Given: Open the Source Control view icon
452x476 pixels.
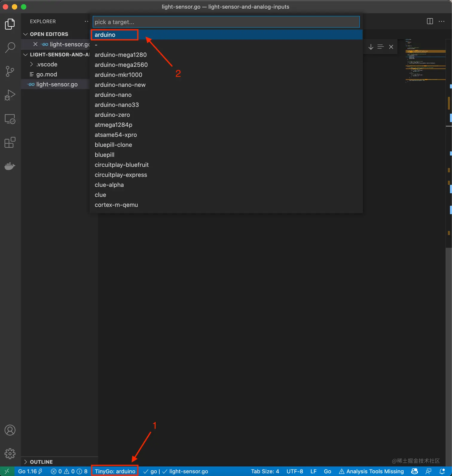Looking at the screenshot, I should [x=10, y=71].
